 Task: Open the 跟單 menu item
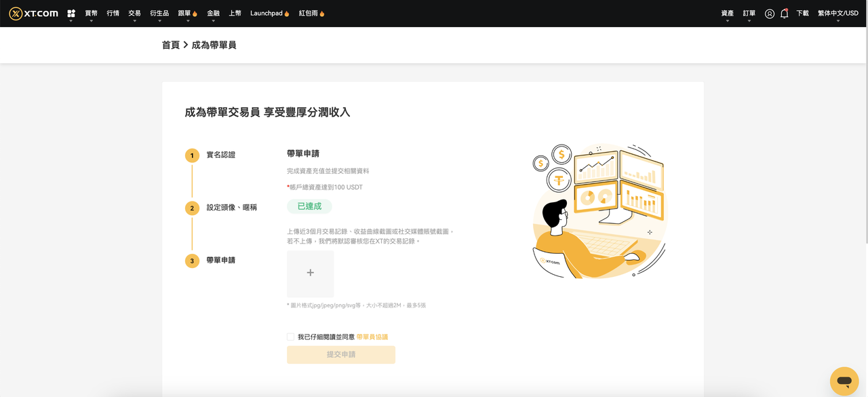(x=187, y=14)
